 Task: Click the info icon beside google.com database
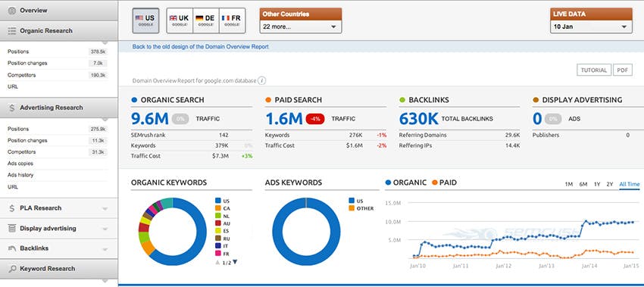(x=261, y=80)
